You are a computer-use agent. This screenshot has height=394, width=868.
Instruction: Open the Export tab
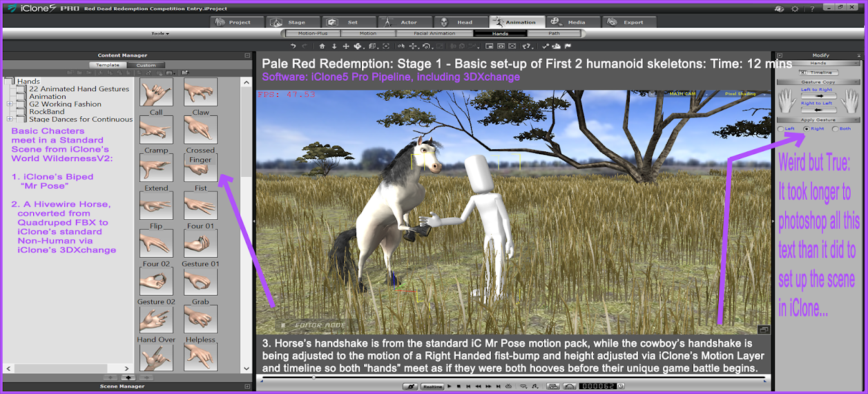tap(629, 22)
